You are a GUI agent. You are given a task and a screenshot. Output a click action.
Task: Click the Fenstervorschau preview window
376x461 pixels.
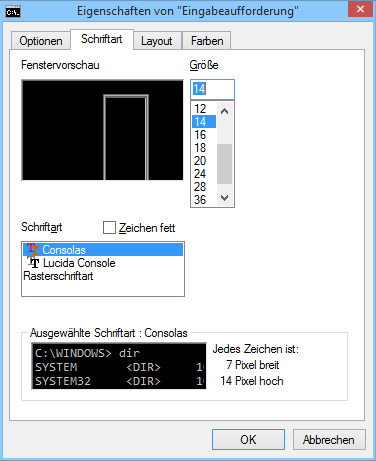[x=102, y=130]
